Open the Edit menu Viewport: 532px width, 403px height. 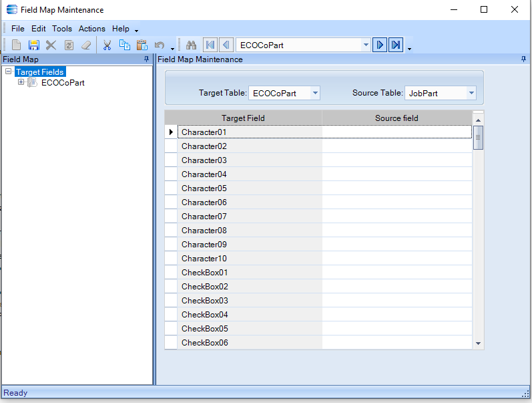(38, 29)
